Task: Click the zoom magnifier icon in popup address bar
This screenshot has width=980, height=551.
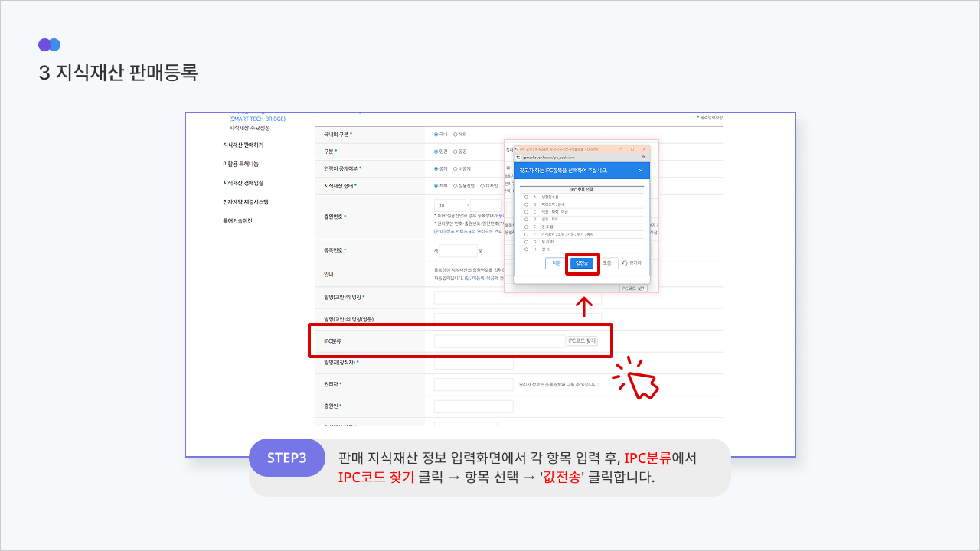Action: coord(644,156)
